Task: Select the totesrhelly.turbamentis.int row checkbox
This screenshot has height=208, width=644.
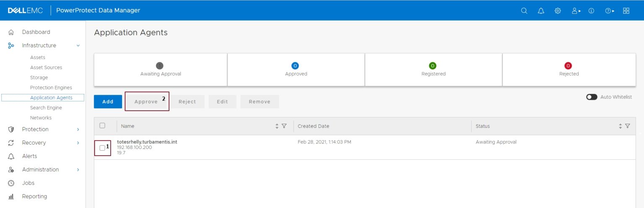Action: (x=102, y=148)
